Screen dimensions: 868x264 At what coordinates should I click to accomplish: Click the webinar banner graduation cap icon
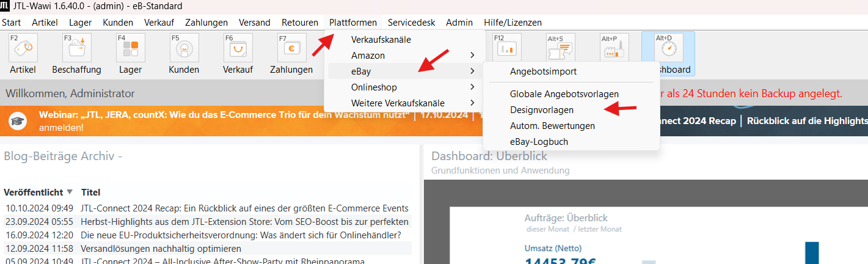click(18, 121)
